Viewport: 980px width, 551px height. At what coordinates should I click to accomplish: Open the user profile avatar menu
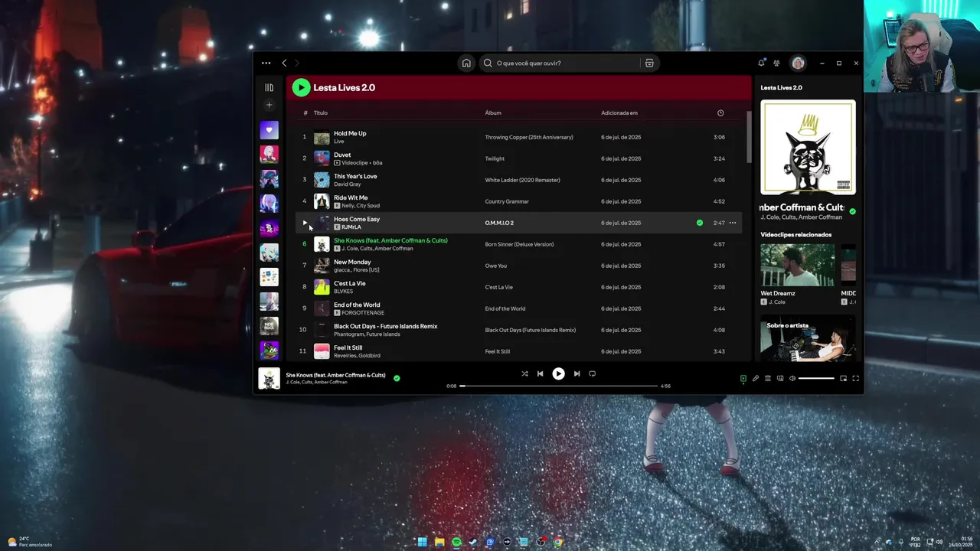pos(798,63)
